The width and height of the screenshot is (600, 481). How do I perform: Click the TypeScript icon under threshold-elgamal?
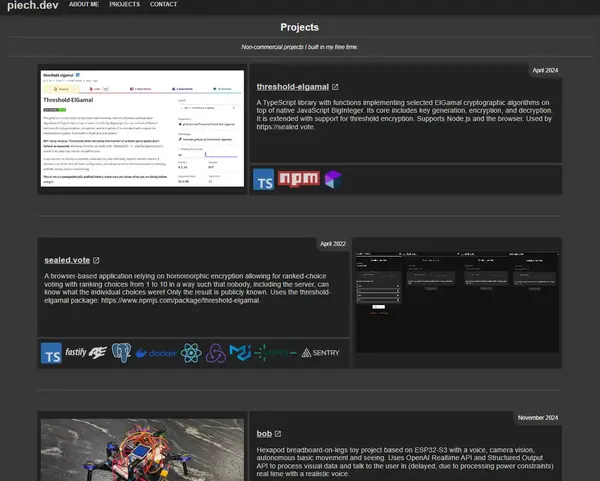265,180
